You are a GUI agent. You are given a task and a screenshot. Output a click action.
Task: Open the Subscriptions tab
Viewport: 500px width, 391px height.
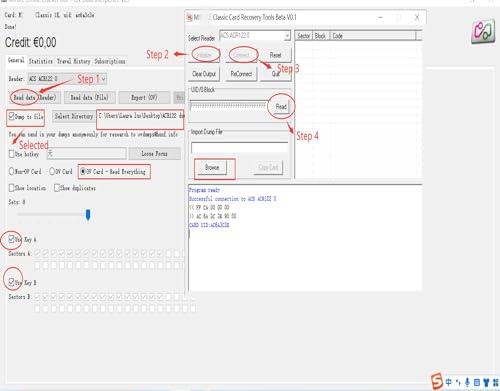click(110, 61)
